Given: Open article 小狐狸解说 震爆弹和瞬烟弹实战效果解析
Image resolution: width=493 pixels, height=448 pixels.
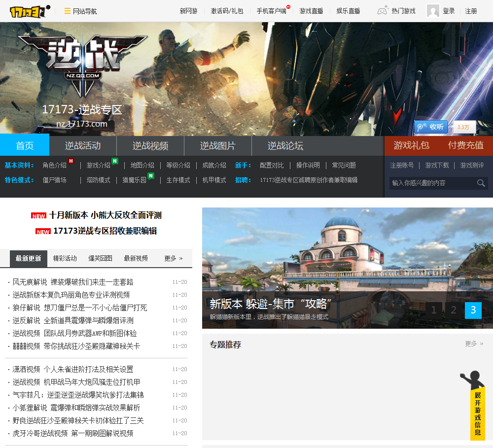Looking at the screenshot, I should pos(76,408).
